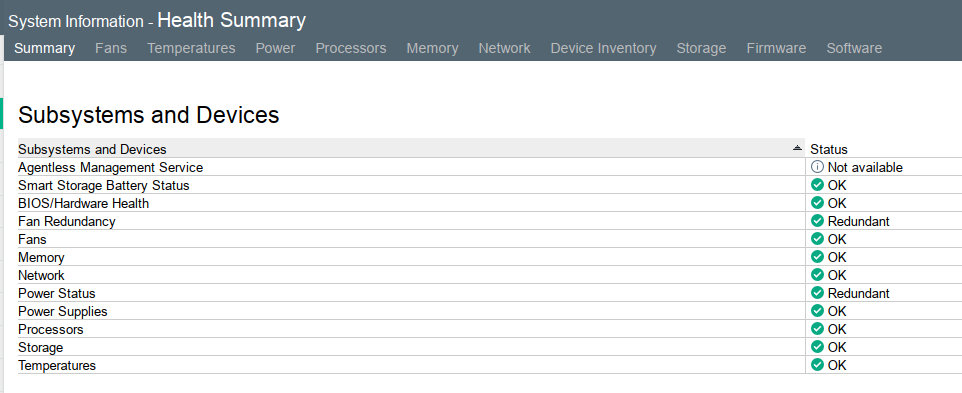This screenshot has width=962, height=393.
Task: Click the Processors row green check icon
Action: point(817,329)
